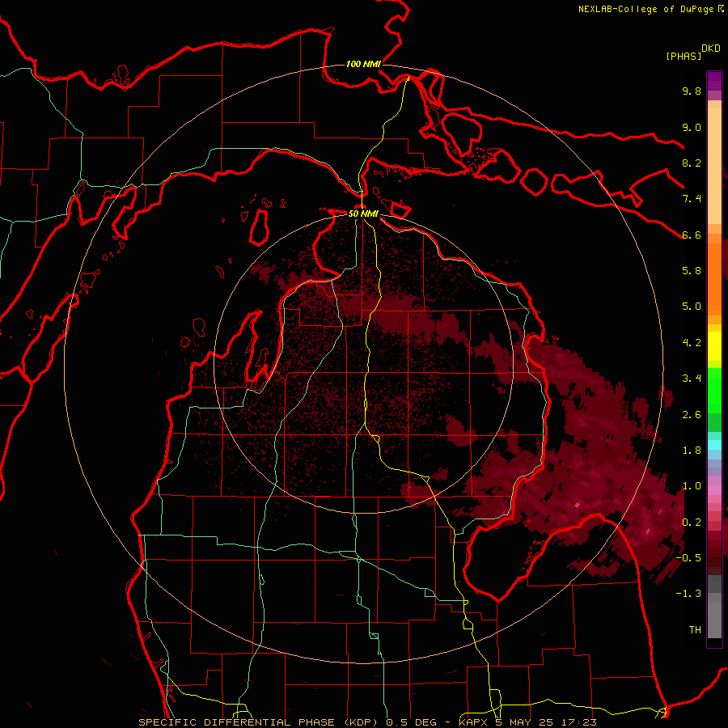Click the 4.2 scale value
Viewport: 728px width, 728px height.
click(692, 343)
